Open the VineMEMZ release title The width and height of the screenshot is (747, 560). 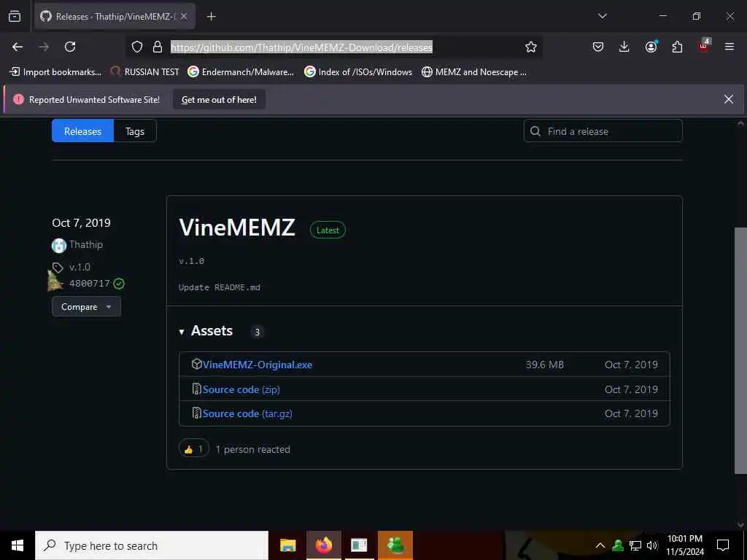click(x=237, y=227)
